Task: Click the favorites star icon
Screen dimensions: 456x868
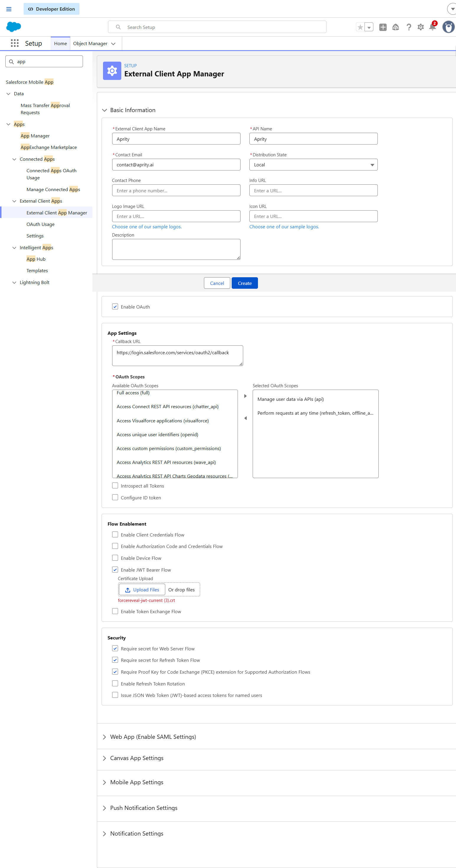Action: point(360,27)
